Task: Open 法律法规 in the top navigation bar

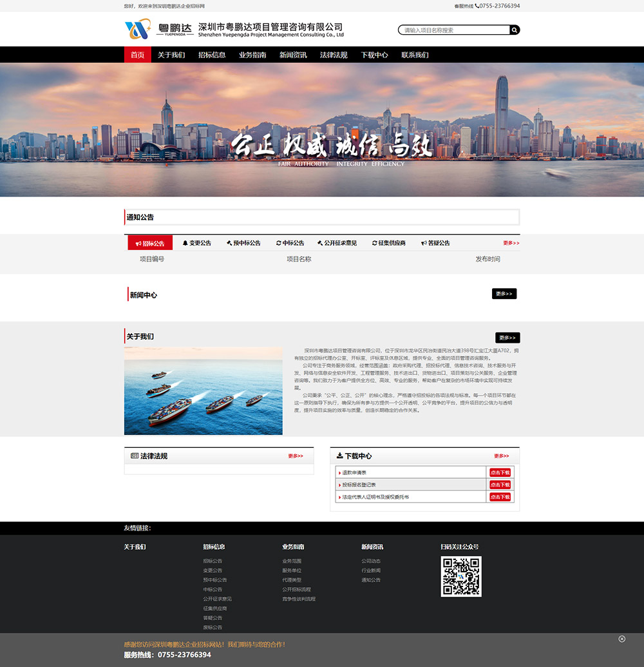Action: [334, 55]
